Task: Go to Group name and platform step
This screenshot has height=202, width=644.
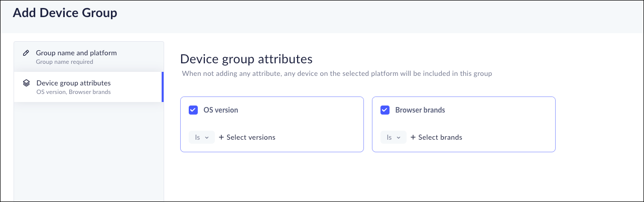Action: pyautogui.click(x=76, y=53)
